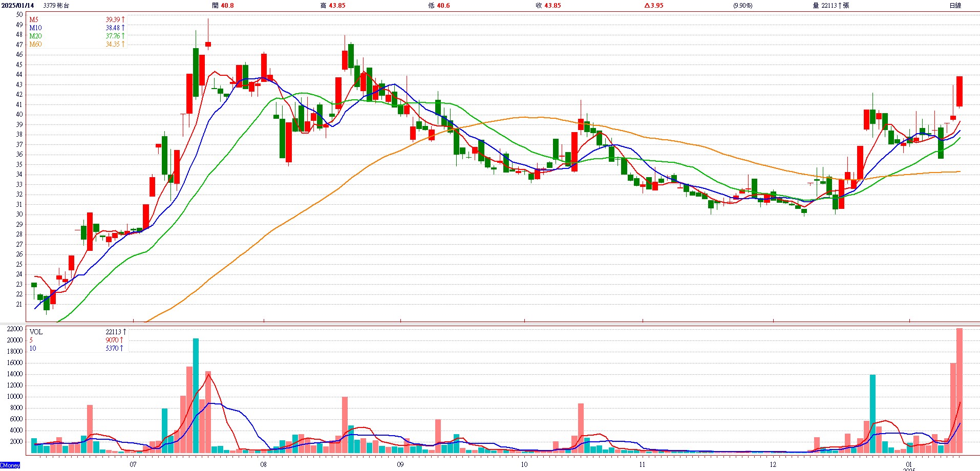This screenshot has width=980, height=471.
Task: Click the opening price 40.8 in header
Action: (x=227, y=6)
